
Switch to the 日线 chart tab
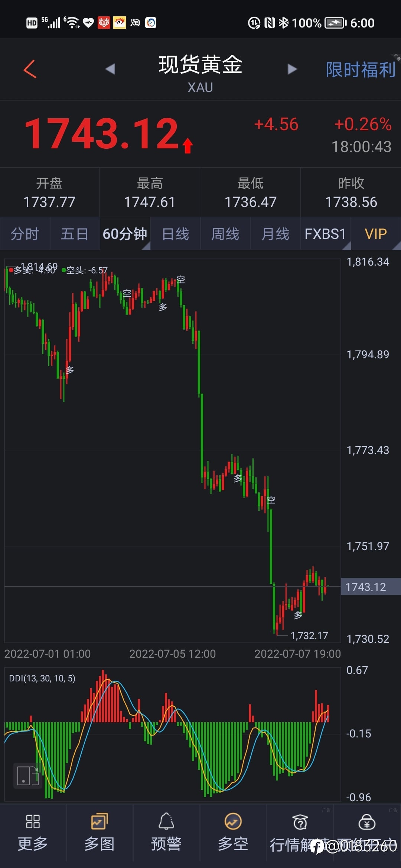176,234
